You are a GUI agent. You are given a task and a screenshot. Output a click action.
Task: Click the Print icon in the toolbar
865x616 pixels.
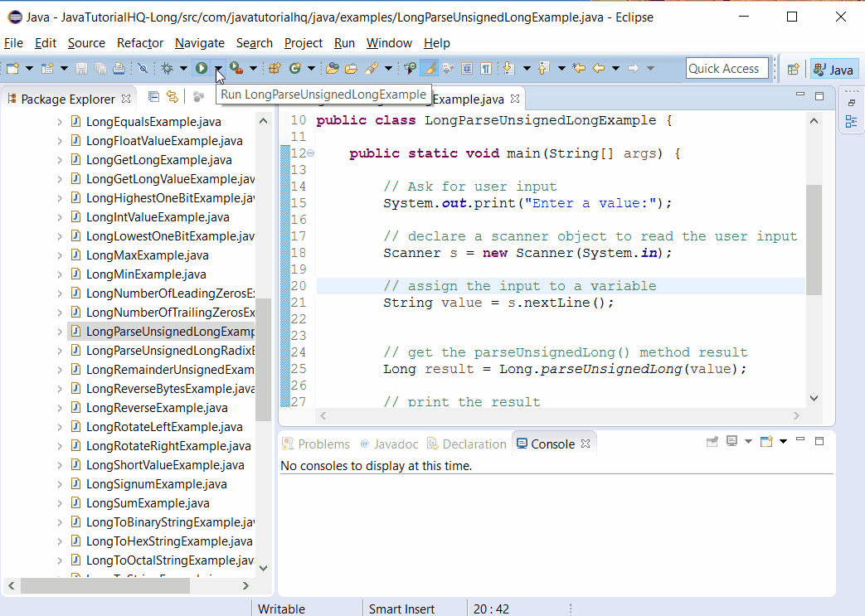point(118,68)
